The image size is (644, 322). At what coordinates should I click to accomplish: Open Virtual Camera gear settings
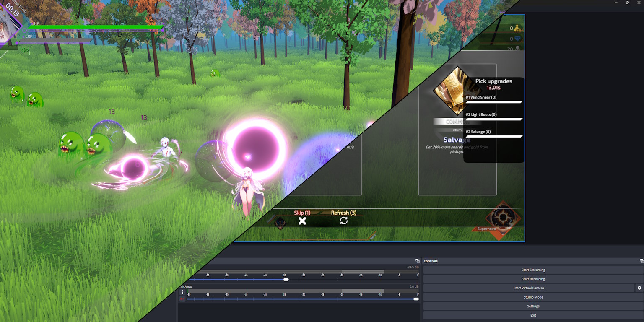[639, 288]
